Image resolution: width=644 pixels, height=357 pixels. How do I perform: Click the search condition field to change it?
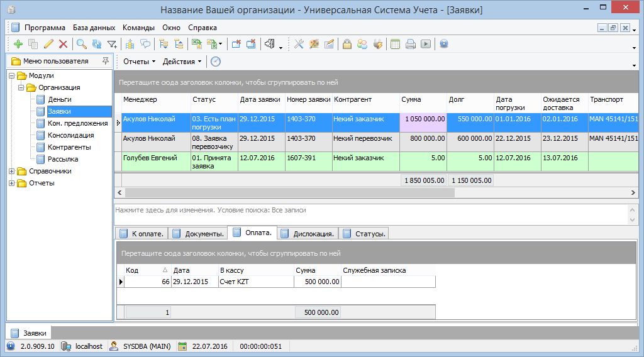371,210
